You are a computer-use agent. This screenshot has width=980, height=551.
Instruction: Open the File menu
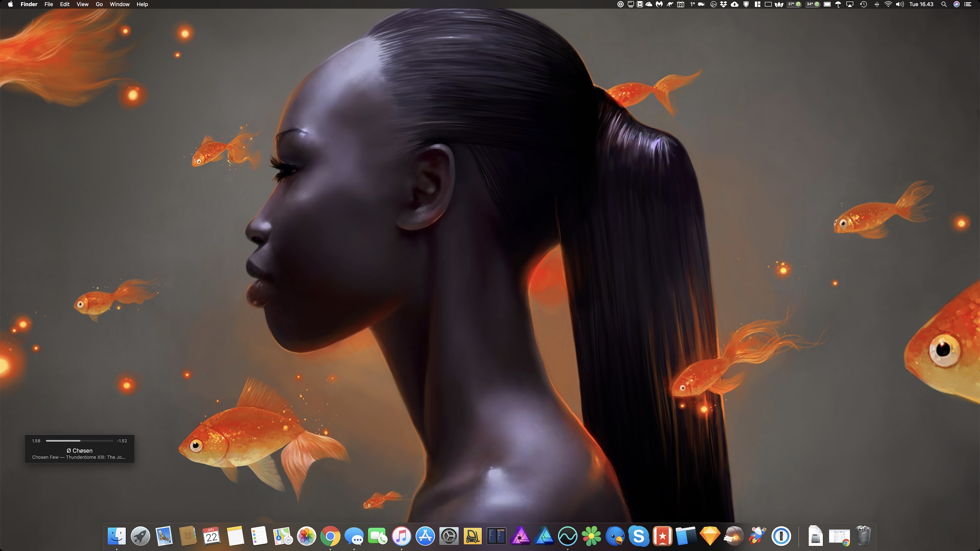(49, 4)
